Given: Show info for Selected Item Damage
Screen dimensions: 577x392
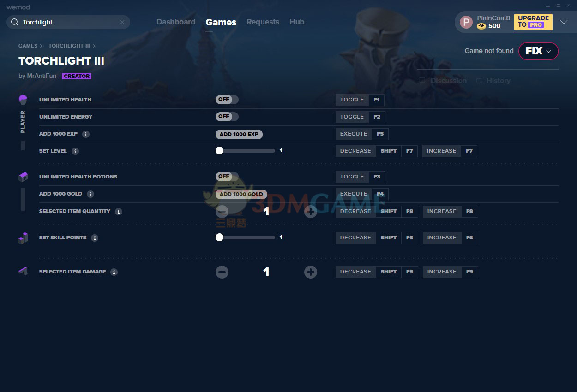Looking at the screenshot, I should (114, 272).
